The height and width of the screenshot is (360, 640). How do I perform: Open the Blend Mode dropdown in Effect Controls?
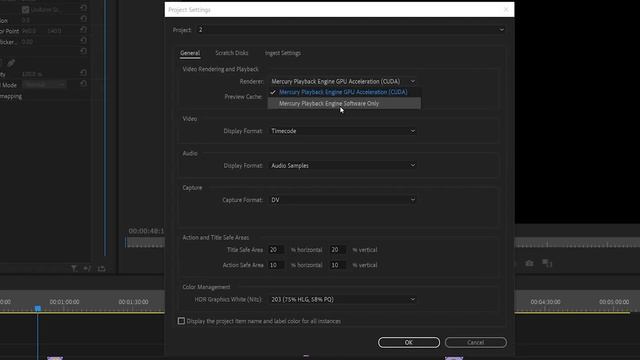(x=44, y=84)
